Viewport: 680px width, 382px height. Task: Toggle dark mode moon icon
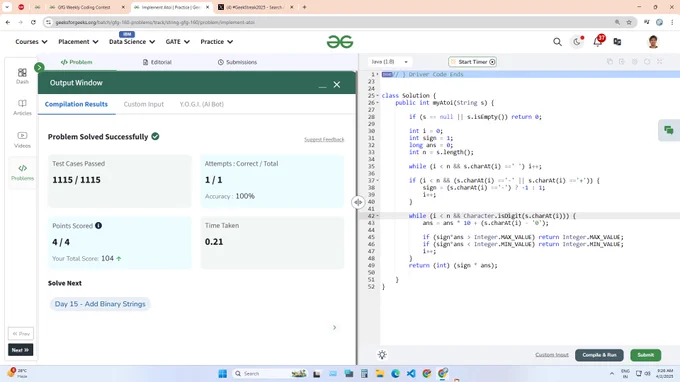577,42
